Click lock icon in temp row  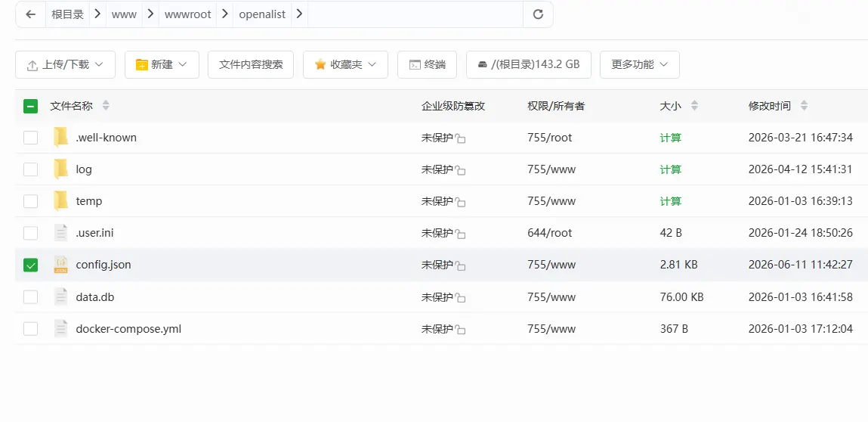(x=460, y=202)
